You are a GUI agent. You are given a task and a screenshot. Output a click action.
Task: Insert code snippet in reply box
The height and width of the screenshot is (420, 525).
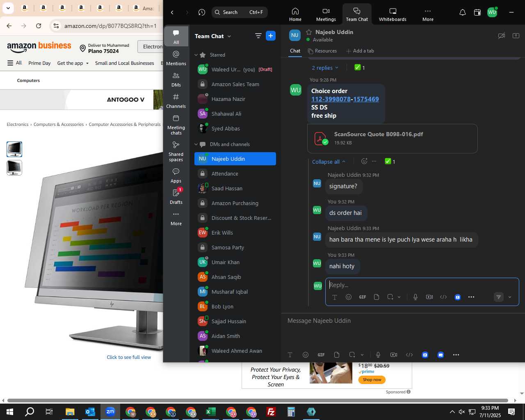point(443,297)
